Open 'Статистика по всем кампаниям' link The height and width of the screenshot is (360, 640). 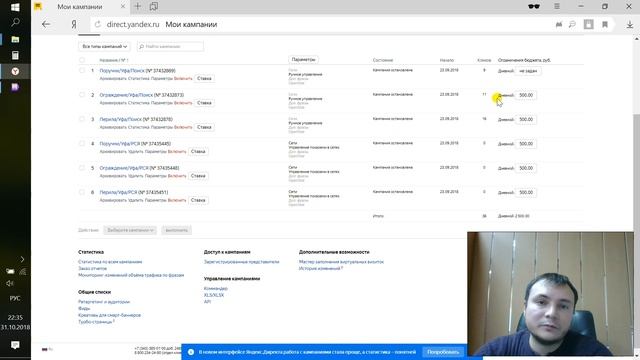[110, 262]
